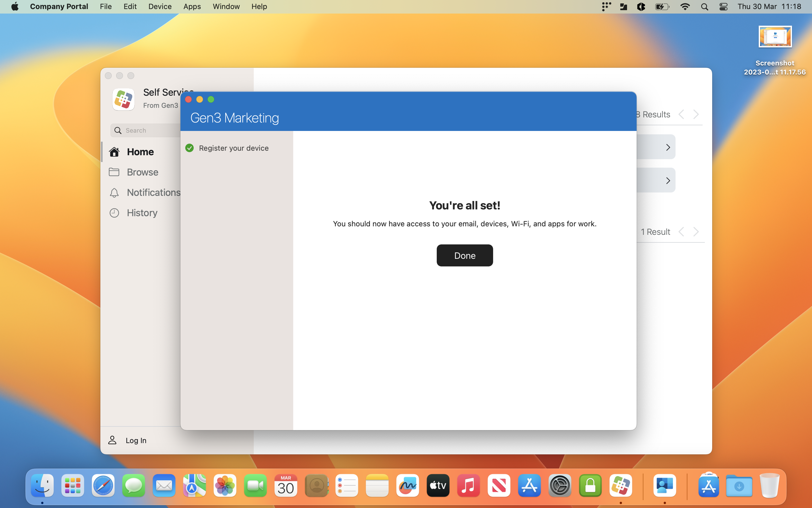This screenshot has height=508, width=812.
Task: Open Finder from the Dock
Action: click(x=42, y=485)
